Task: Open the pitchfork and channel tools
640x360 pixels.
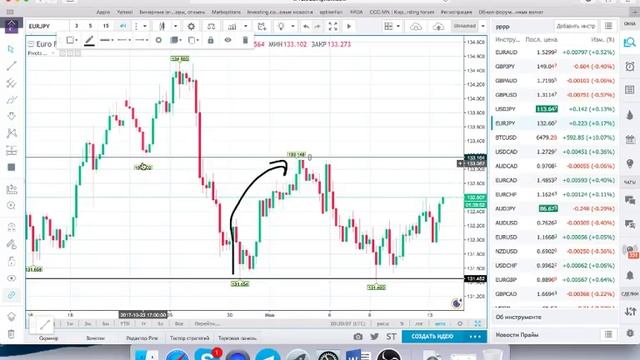Action: [11, 83]
